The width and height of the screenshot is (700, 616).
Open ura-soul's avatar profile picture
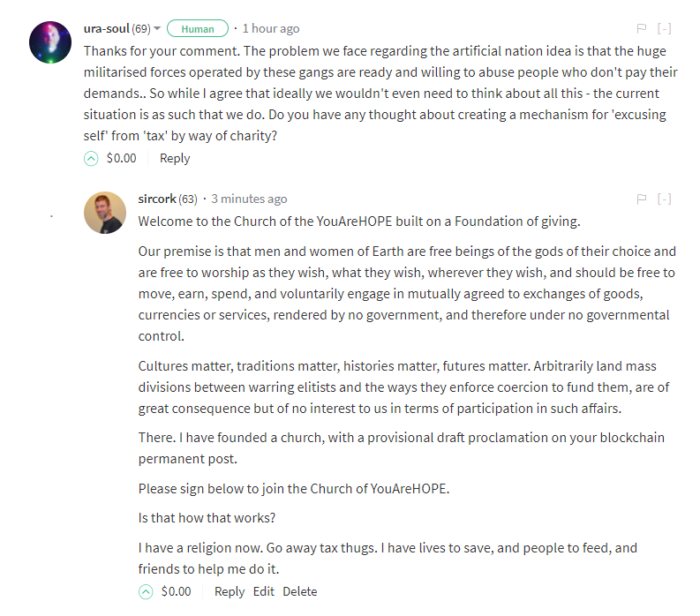(x=50, y=42)
